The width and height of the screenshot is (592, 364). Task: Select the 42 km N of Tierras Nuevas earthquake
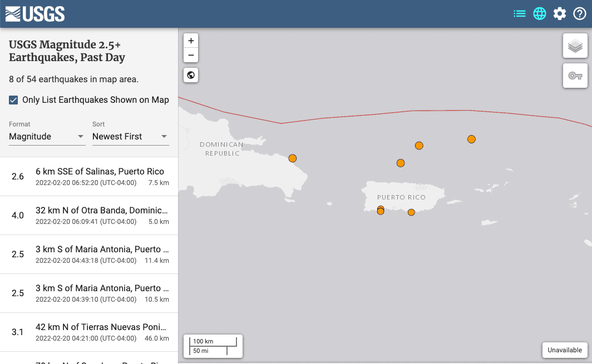pos(89,332)
